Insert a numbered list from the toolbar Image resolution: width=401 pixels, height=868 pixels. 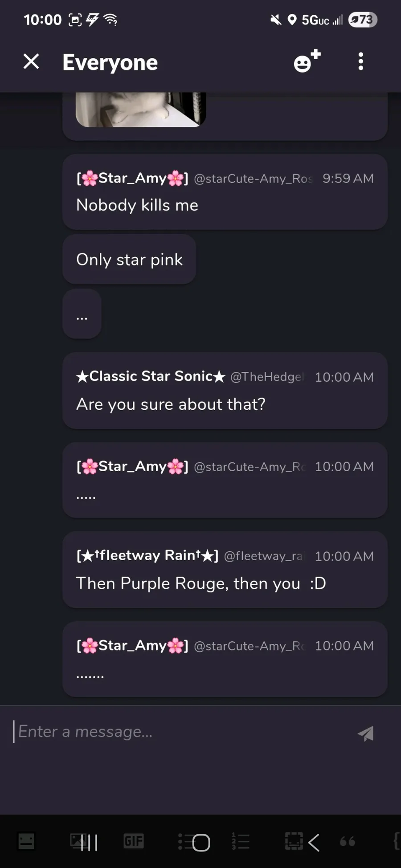click(240, 841)
